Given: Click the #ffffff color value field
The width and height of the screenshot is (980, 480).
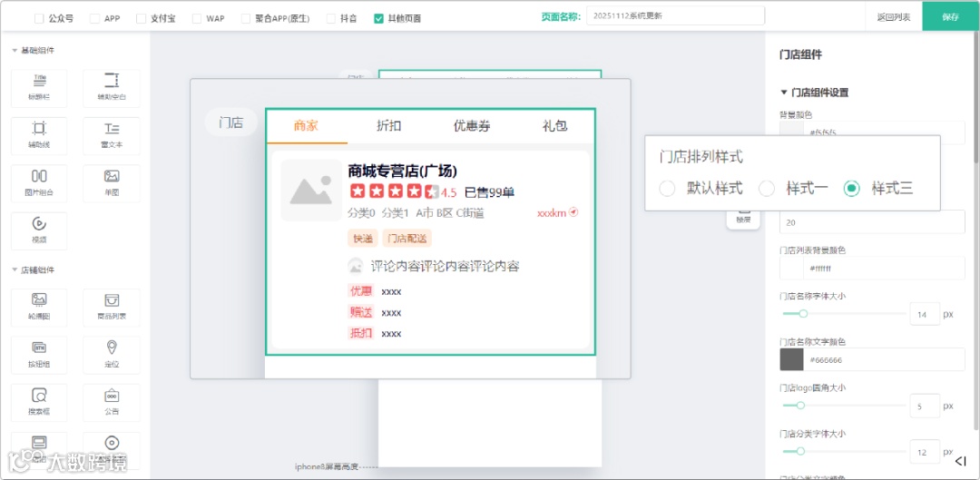Looking at the screenshot, I should tap(884, 268).
